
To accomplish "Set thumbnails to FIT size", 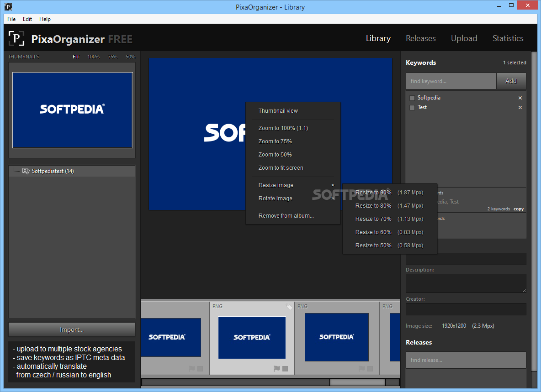I will pos(76,57).
